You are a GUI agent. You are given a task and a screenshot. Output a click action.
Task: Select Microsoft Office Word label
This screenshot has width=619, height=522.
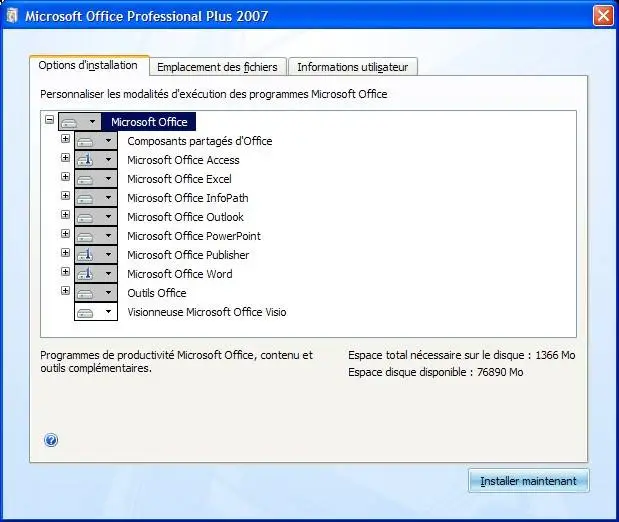tap(180, 274)
